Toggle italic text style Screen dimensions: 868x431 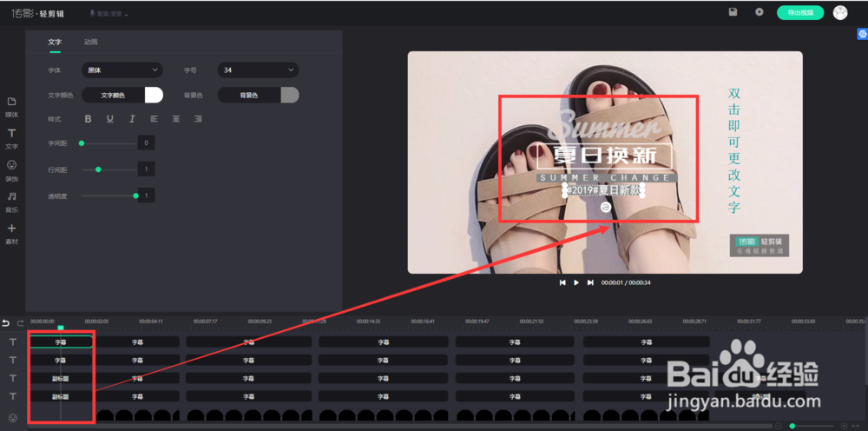[x=132, y=118]
